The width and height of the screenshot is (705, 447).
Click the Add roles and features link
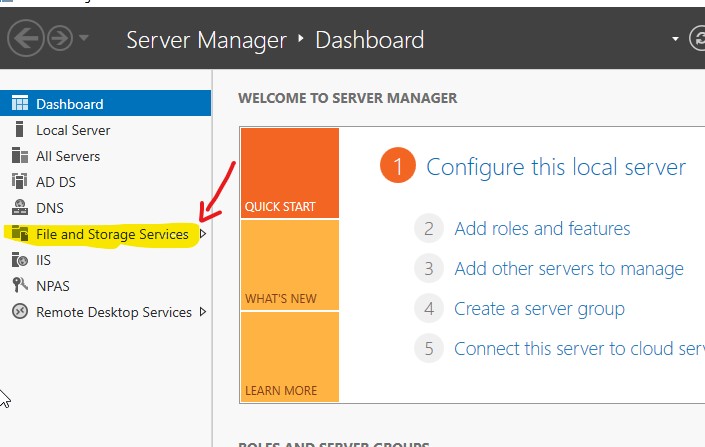pos(542,229)
